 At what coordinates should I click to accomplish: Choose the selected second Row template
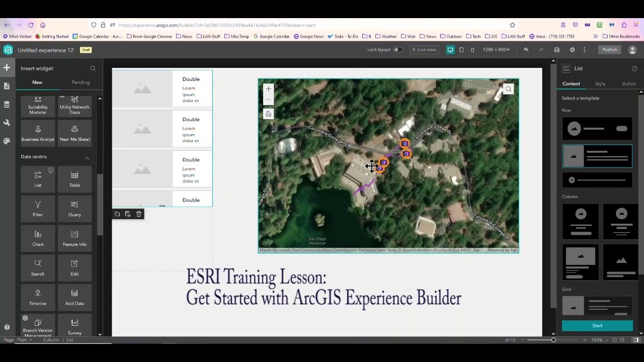[597, 156]
